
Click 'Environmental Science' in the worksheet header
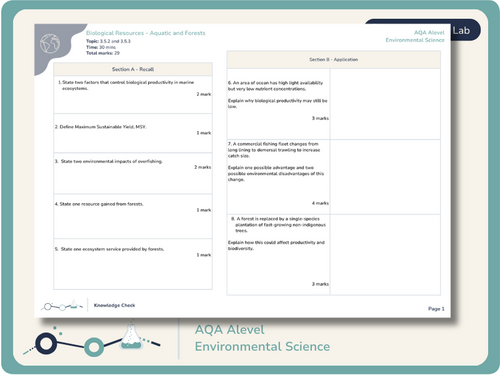(x=415, y=40)
